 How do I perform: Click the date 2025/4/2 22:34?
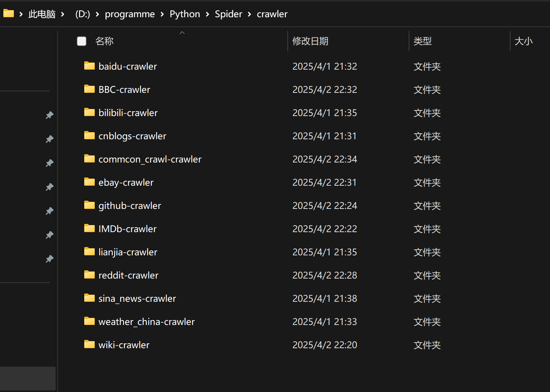coord(325,159)
